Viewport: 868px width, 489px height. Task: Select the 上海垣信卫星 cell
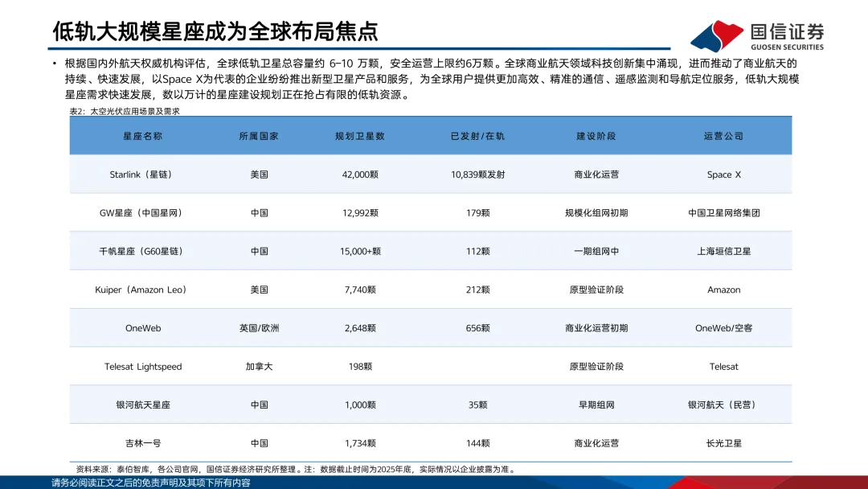click(x=723, y=251)
